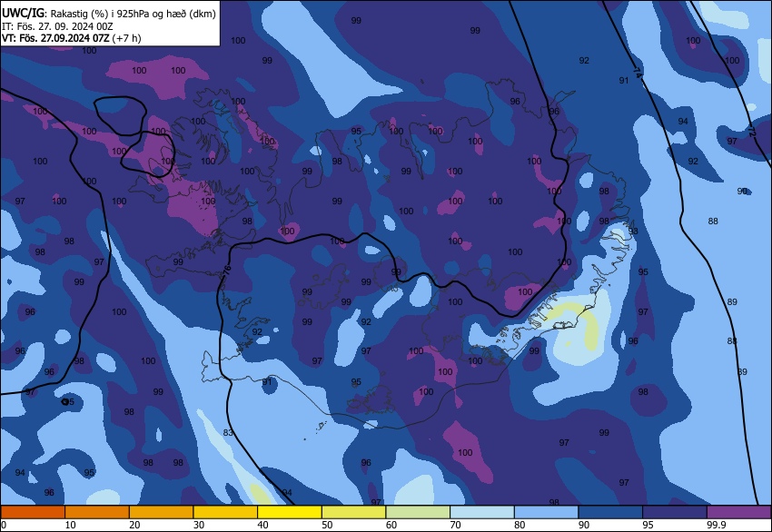Click the light blue 80–90 legend swatch
This screenshot has height=532, width=772.
coord(547,512)
